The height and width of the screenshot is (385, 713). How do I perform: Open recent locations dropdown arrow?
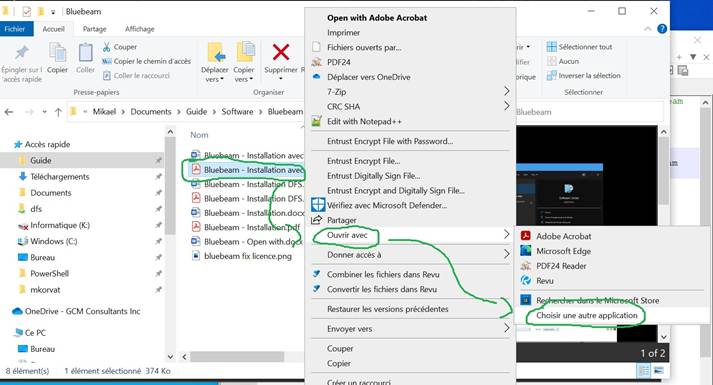pos(44,112)
